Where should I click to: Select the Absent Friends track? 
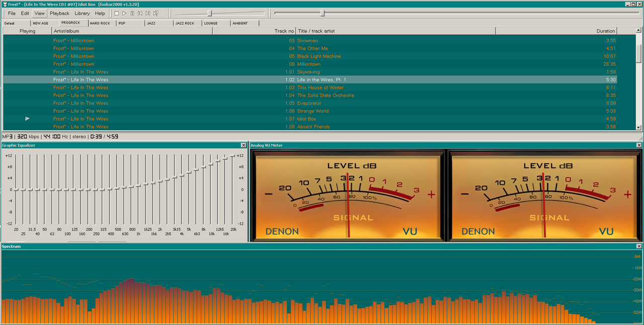pyautogui.click(x=310, y=126)
